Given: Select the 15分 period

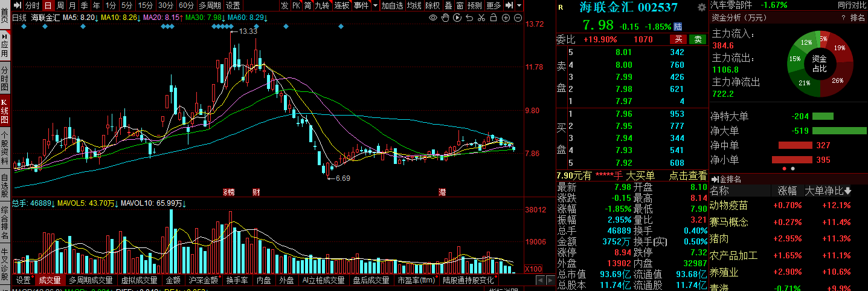Looking at the screenshot, I should (146, 5).
